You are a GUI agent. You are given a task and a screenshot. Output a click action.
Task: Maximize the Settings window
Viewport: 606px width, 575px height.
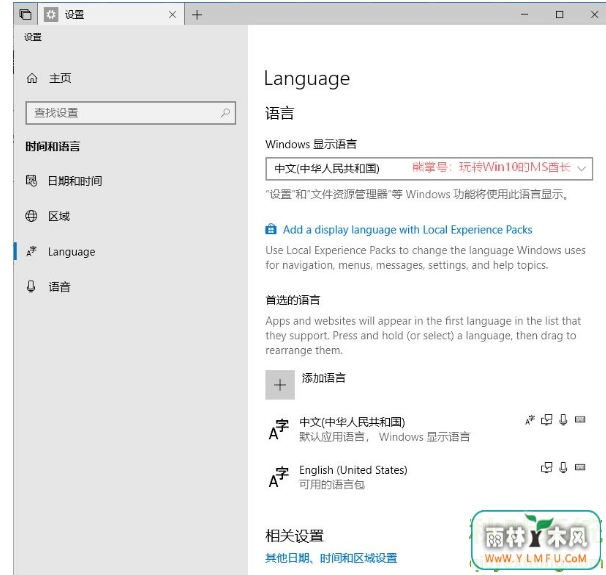point(559,15)
